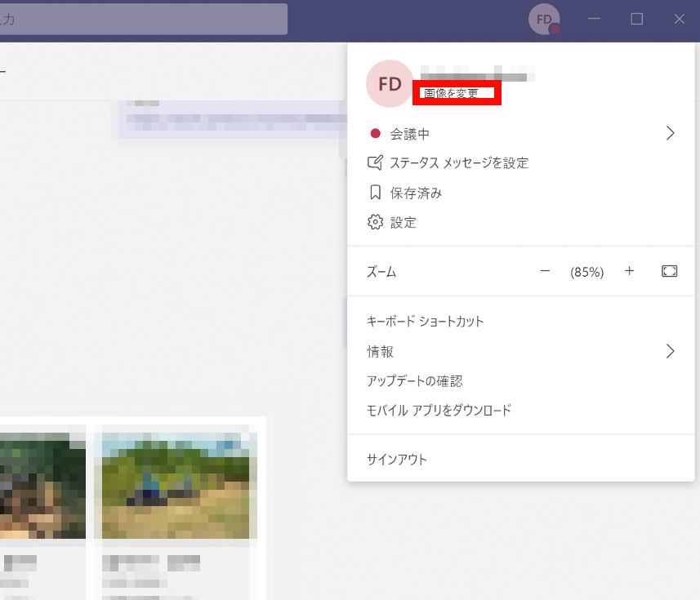Click the gear icon for 設定
The image size is (700, 600).
pos(376,222)
